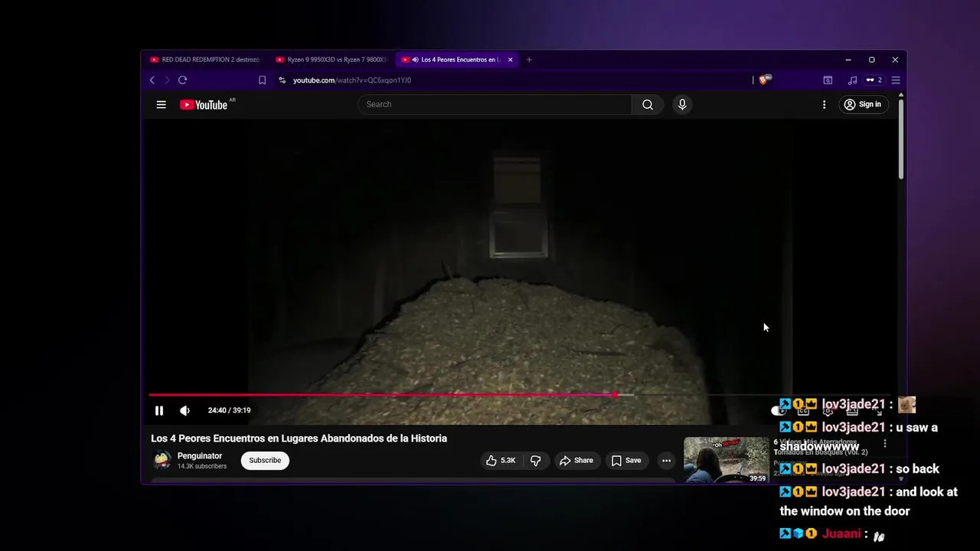This screenshot has width=980, height=551.
Task: Click the Share button
Action: click(576, 461)
